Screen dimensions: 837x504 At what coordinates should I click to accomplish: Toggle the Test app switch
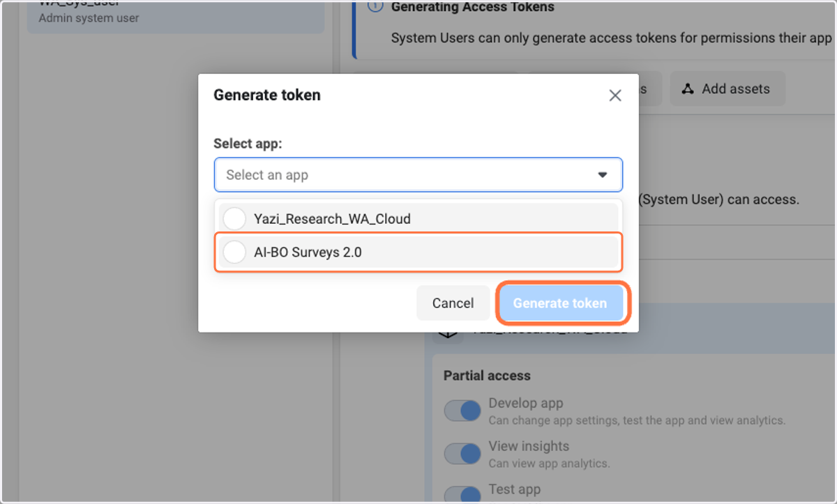coord(462,495)
